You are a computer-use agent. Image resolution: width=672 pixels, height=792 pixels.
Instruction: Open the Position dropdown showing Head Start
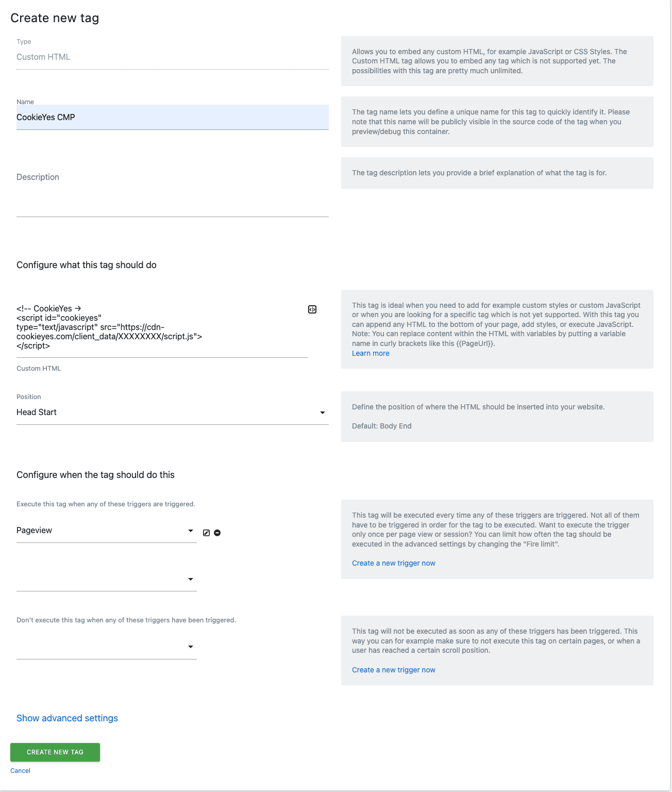tap(173, 412)
